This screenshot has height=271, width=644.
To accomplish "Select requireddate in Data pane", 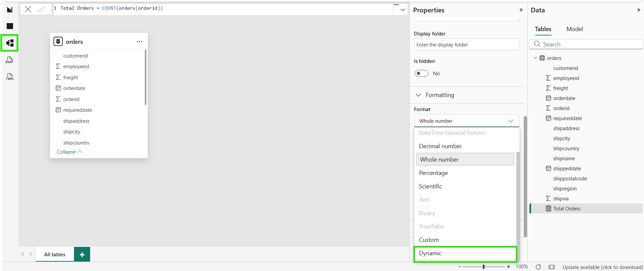I will [x=567, y=118].
